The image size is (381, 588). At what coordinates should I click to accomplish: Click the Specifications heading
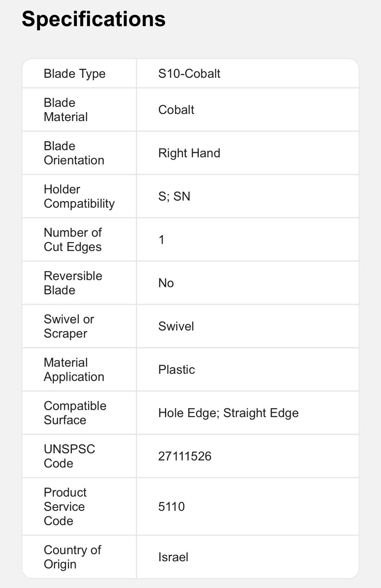94,19
